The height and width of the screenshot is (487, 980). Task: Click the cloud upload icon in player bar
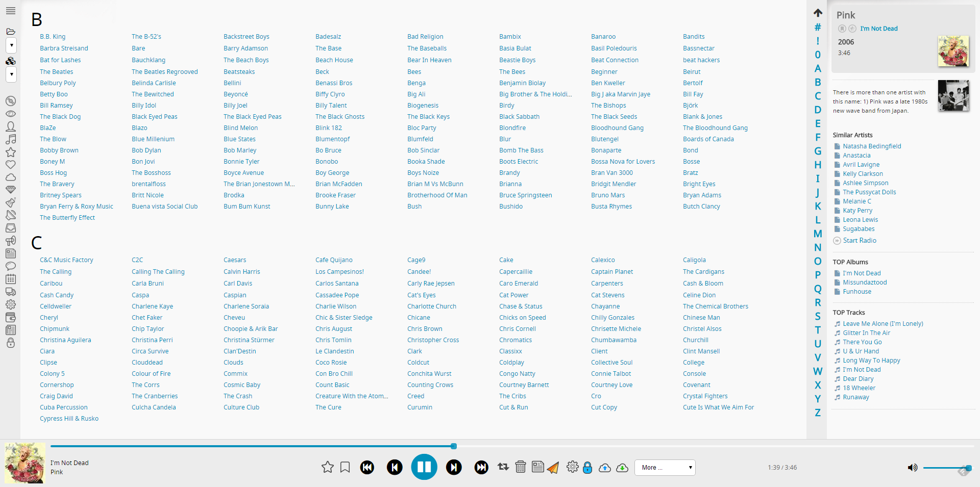604,467
